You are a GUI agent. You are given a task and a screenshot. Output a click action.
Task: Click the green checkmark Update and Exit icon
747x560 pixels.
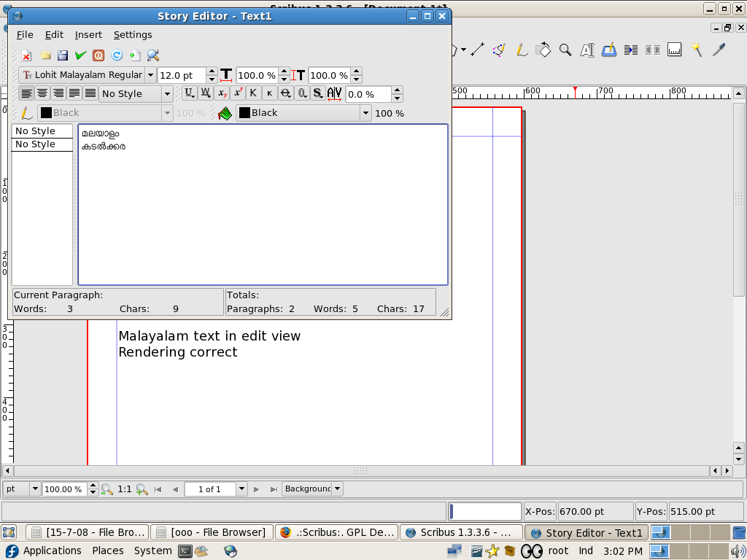[80, 55]
